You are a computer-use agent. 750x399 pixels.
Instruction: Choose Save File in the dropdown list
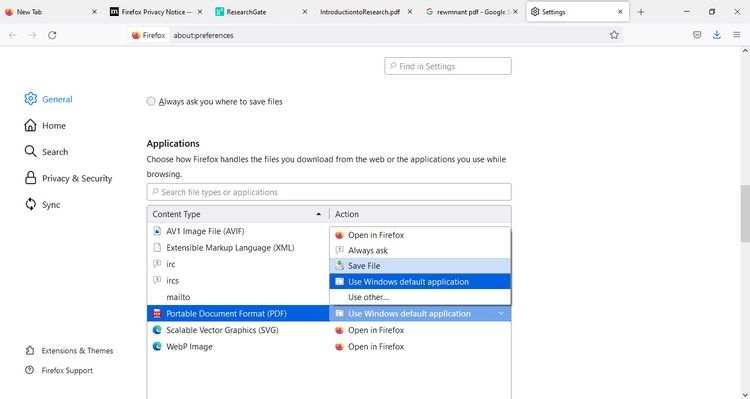420,266
